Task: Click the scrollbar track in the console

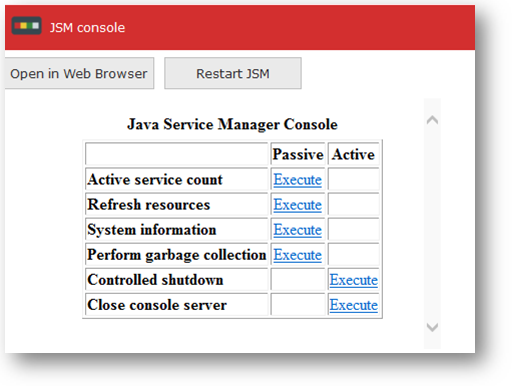Action: [x=432, y=223]
